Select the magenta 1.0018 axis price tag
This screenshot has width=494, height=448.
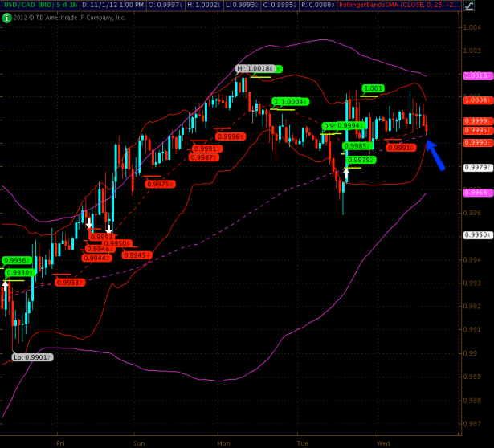click(x=477, y=75)
